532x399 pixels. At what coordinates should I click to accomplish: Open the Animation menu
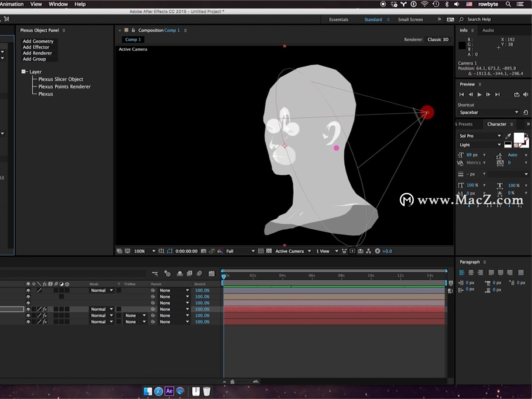pos(12,4)
